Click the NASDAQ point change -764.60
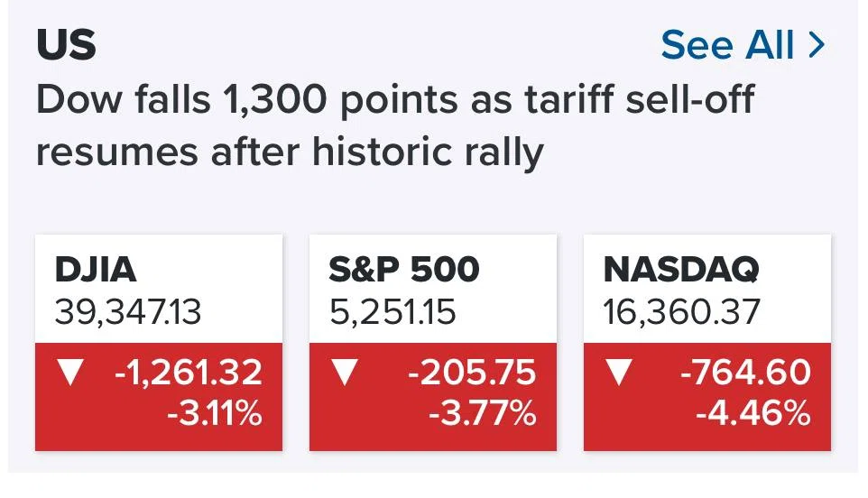Image resolution: width=868 pixels, height=498 pixels. click(745, 372)
